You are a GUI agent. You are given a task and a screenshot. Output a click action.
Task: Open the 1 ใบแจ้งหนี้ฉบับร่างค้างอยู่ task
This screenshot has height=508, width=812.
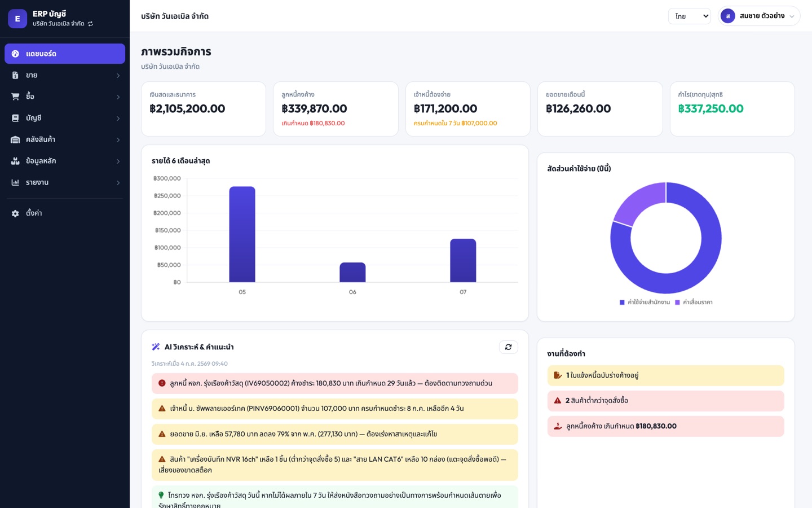(666, 375)
